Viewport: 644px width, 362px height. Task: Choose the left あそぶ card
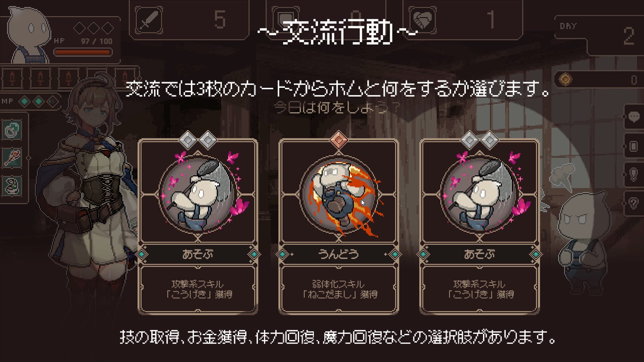click(198, 226)
